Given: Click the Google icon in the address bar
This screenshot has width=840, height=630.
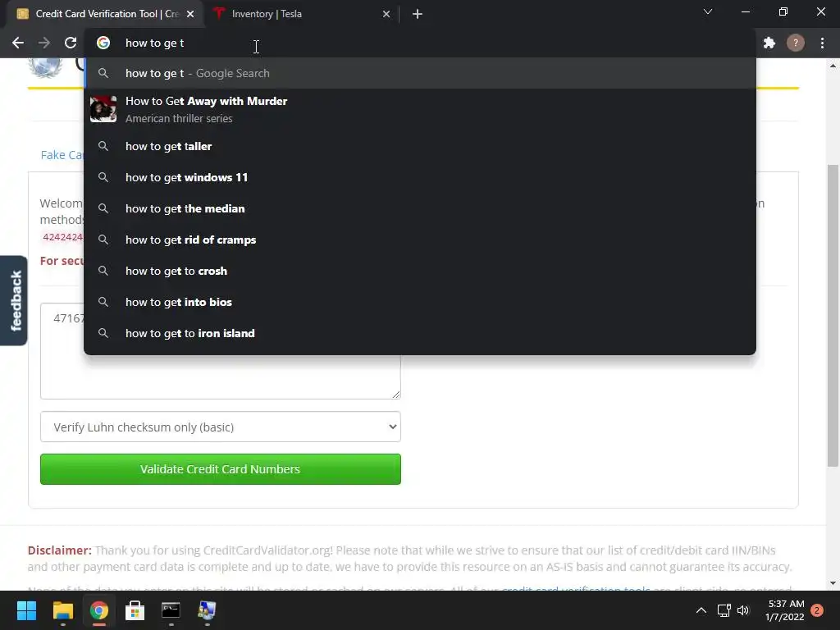Looking at the screenshot, I should (103, 43).
